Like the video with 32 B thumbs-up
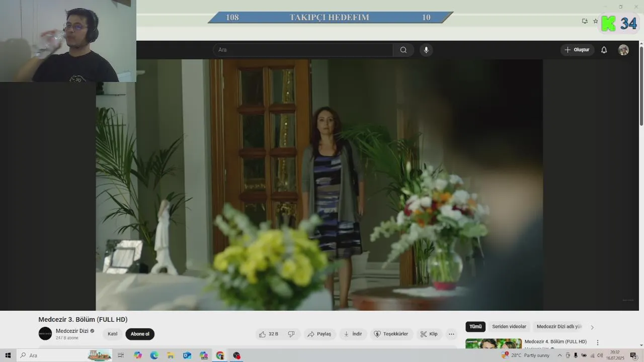The height and width of the screenshot is (362, 644). (x=269, y=334)
